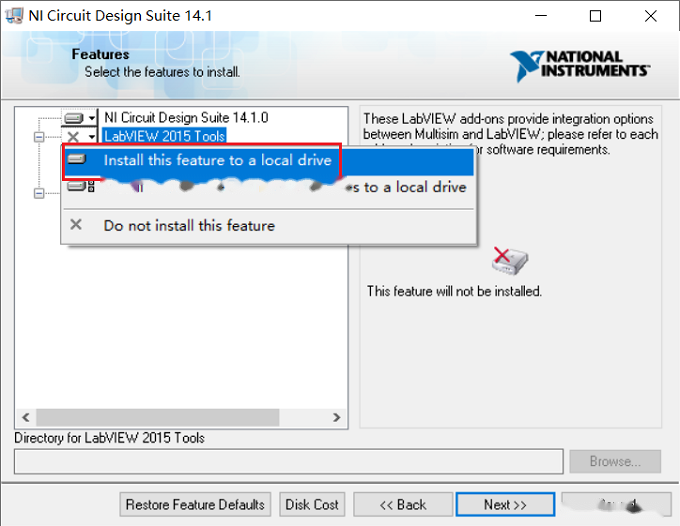Open dropdown arrow for LabVIEW 2015 Tools

point(92,137)
